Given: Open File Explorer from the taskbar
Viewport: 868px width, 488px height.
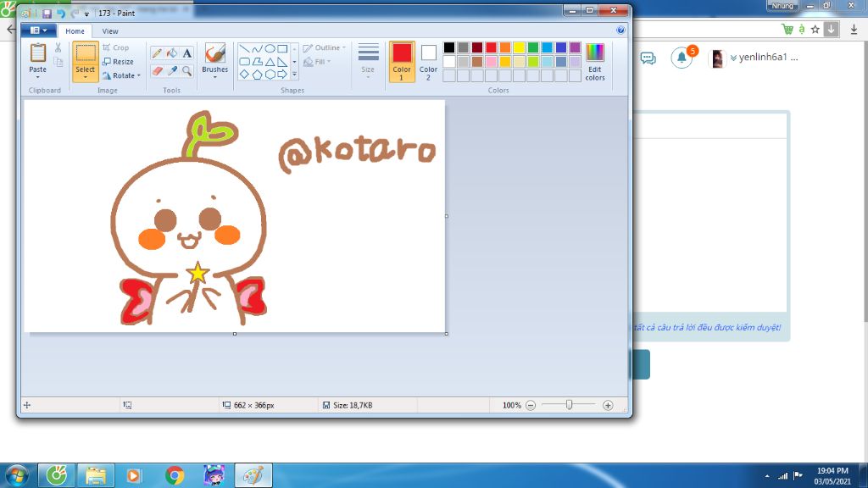Looking at the screenshot, I should [96, 475].
